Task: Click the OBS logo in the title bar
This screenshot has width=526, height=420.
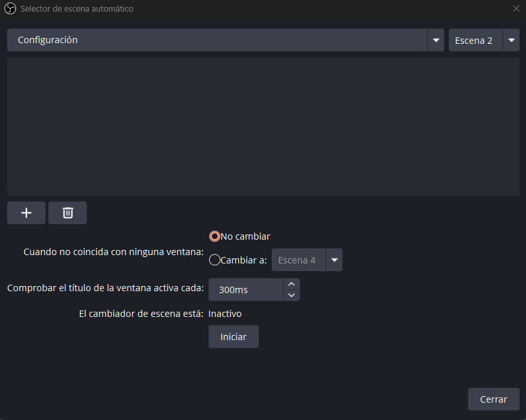Action: [x=8, y=8]
